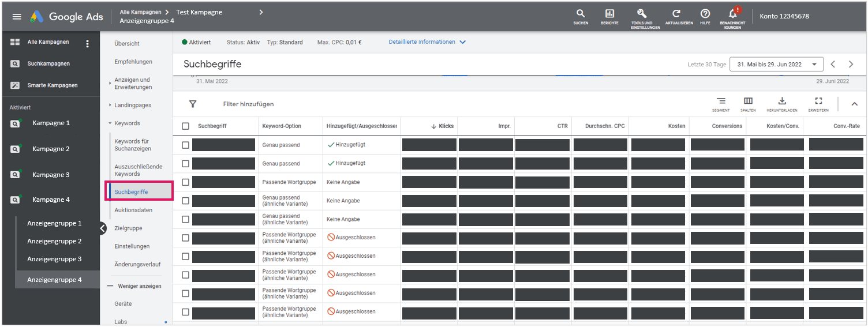
Task: Open the Suchen search tool
Action: pyautogui.click(x=581, y=17)
